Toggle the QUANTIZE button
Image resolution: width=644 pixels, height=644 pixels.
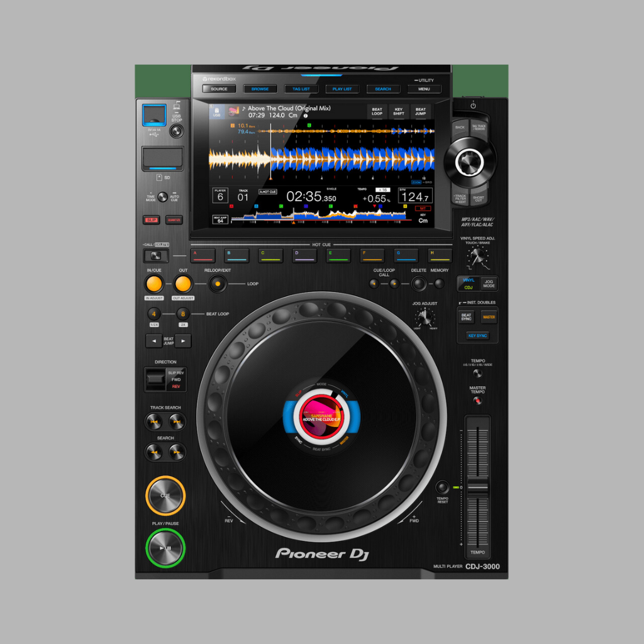pos(174,219)
